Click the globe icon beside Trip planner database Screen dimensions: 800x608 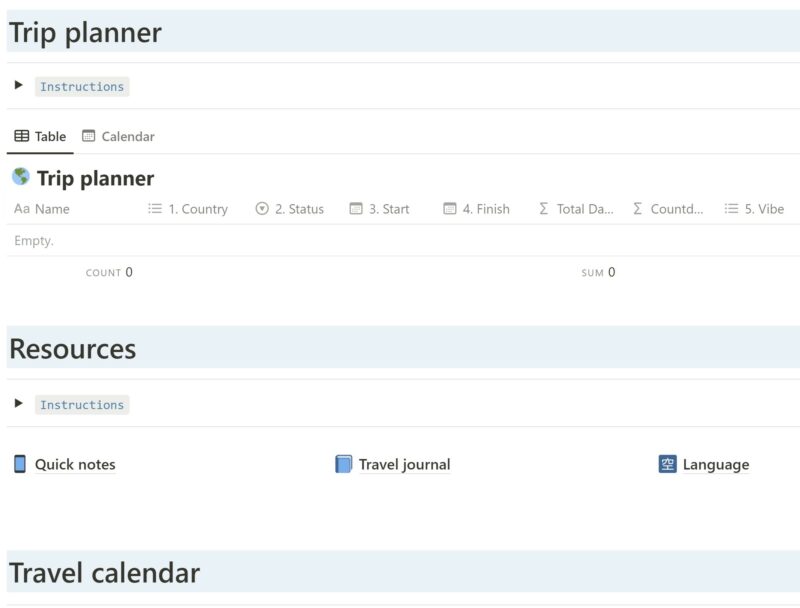point(20,177)
